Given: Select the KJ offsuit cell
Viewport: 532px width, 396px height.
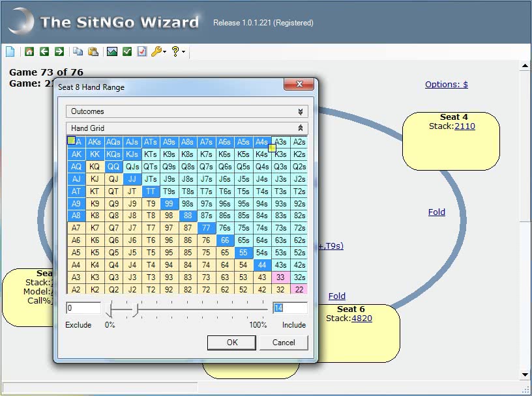Looking at the screenshot, I should (x=95, y=179).
